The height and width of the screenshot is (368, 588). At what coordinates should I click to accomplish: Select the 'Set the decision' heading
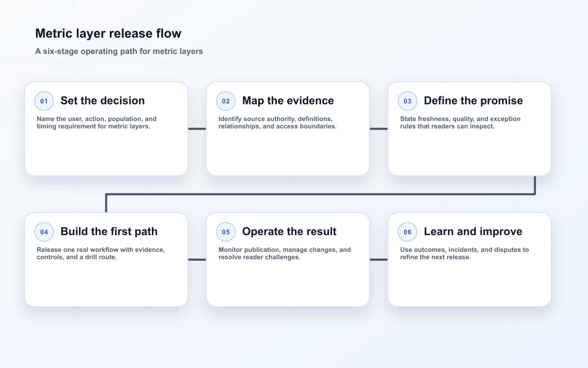coord(102,101)
